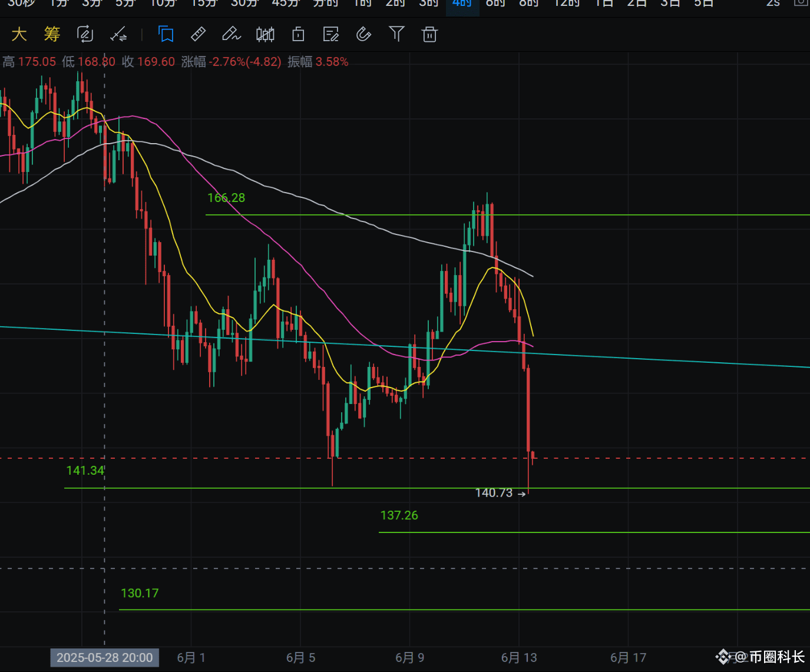810x672 pixels.
Task: Click the circular arrows icon in the toolbar
Action: coord(85,34)
